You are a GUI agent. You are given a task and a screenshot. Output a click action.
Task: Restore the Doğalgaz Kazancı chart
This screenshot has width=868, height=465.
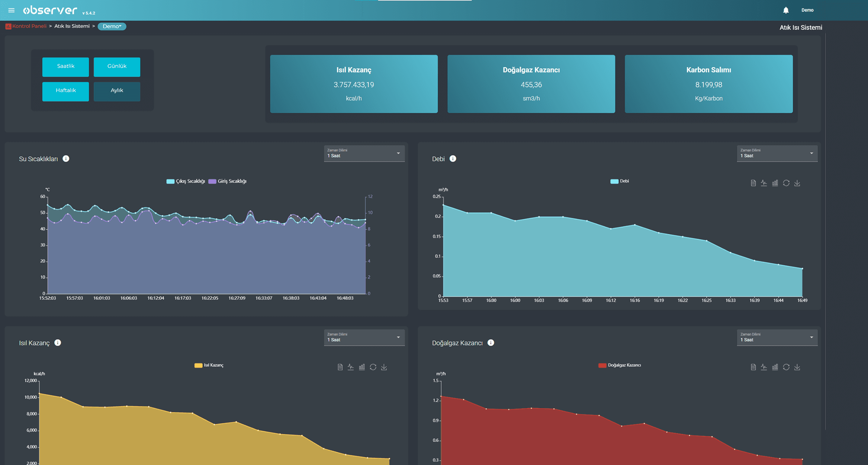[x=786, y=367]
